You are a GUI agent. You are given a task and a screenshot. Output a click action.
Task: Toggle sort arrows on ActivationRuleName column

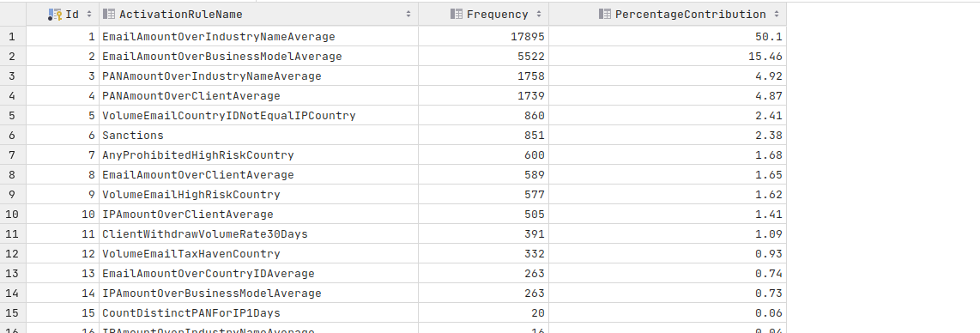pyautogui.click(x=408, y=15)
